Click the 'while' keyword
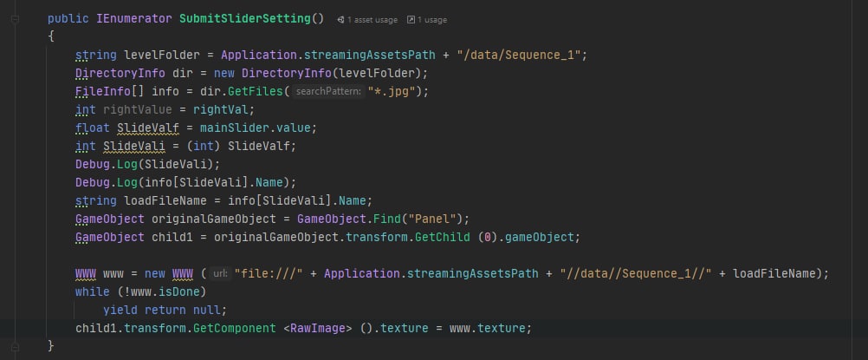 tap(93, 291)
